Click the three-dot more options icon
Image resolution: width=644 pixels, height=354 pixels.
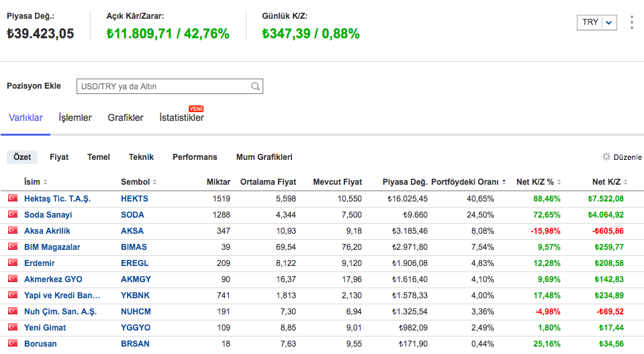[631, 22]
